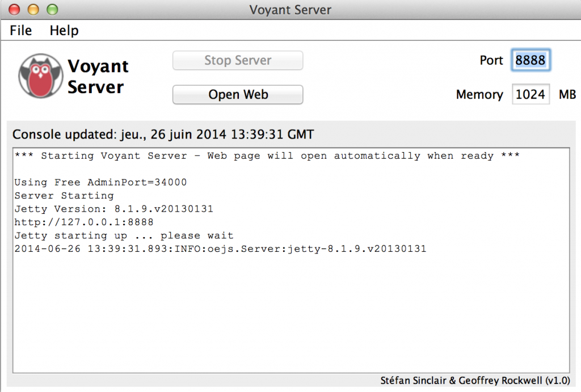
Task: Click the 'Voyant Server' window title
Action: point(290,10)
